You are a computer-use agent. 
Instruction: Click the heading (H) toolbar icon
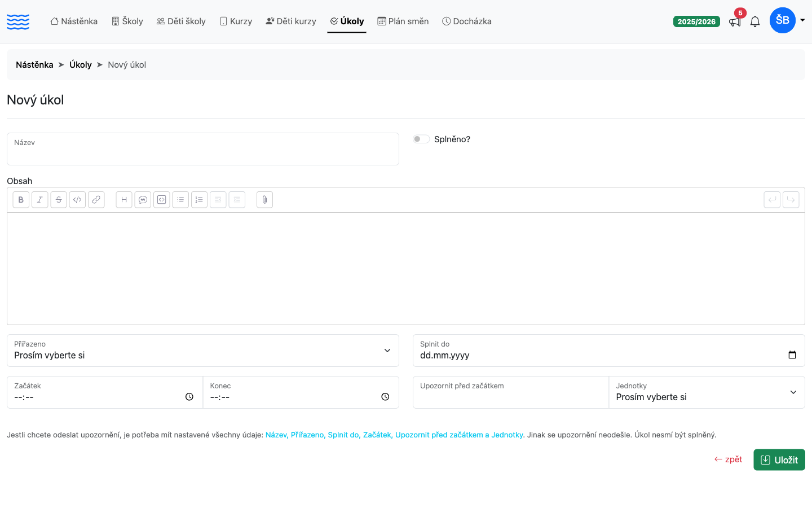pyautogui.click(x=124, y=200)
